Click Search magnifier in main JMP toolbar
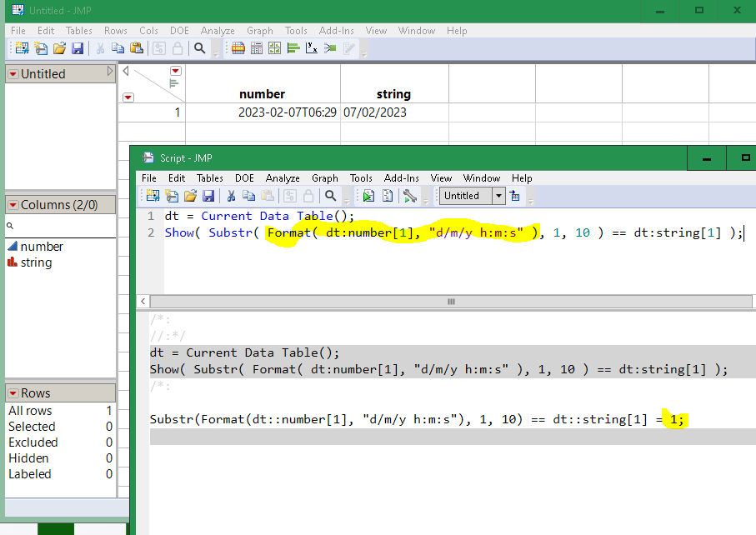 [200, 48]
